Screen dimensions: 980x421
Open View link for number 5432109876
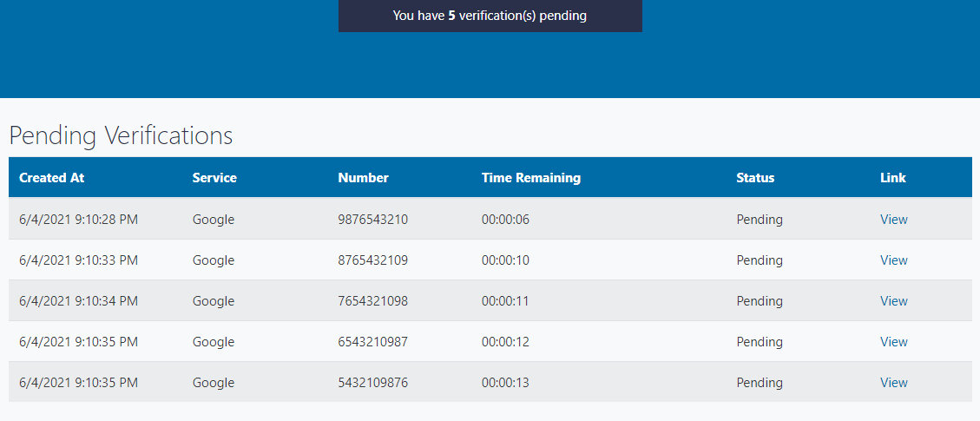coord(893,383)
